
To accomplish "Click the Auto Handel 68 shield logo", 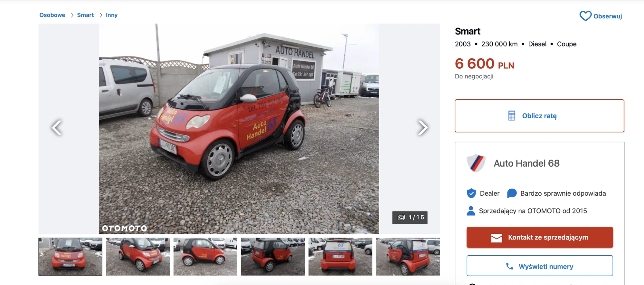I will click(x=476, y=163).
